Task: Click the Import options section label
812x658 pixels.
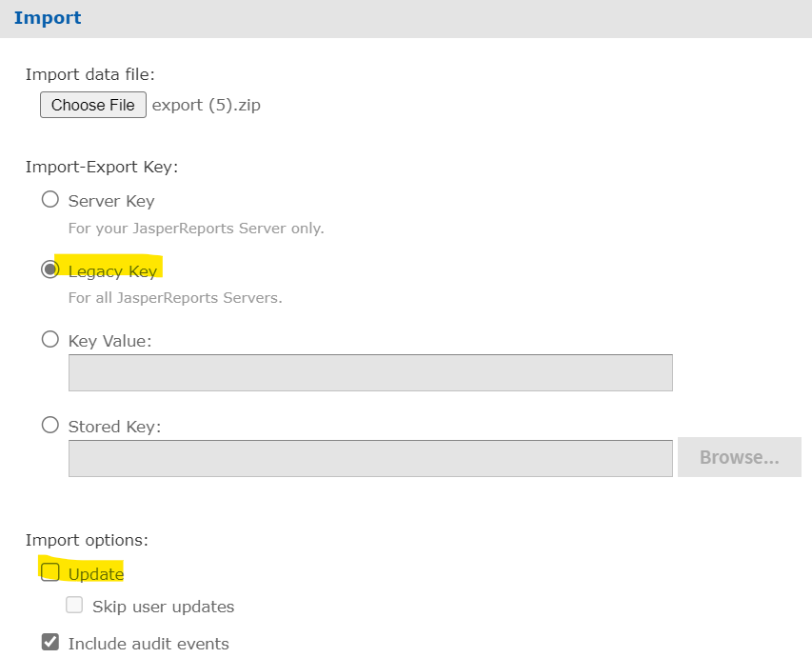Action: pyautogui.click(x=86, y=540)
